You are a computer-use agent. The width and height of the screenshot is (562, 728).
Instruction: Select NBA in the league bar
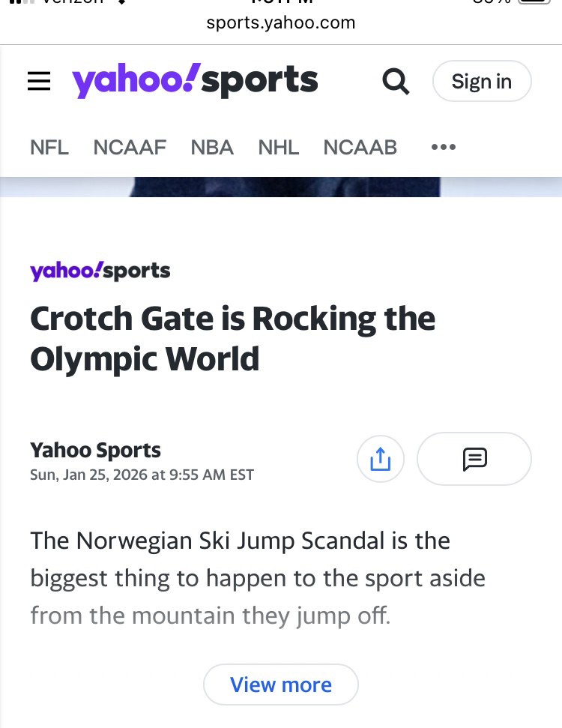point(212,147)
